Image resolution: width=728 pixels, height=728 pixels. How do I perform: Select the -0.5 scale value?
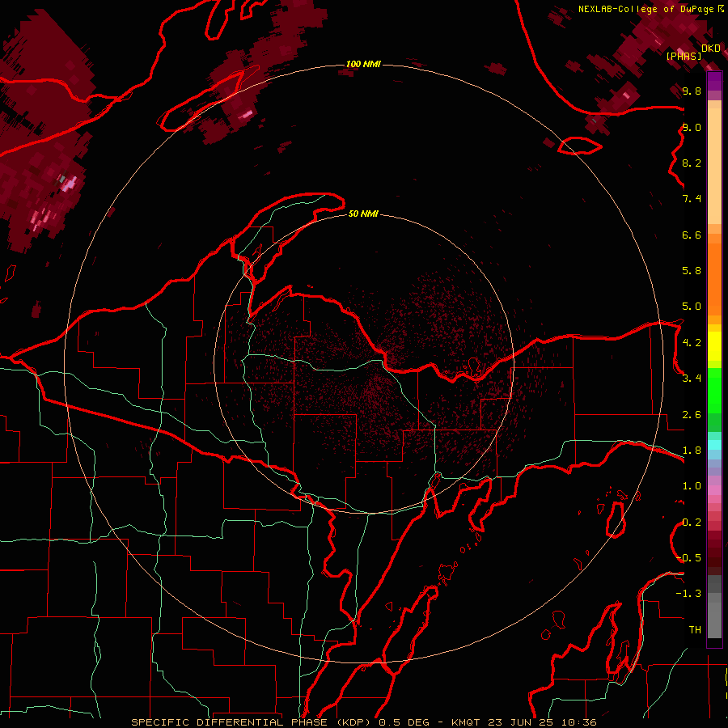tap(689, 558)
